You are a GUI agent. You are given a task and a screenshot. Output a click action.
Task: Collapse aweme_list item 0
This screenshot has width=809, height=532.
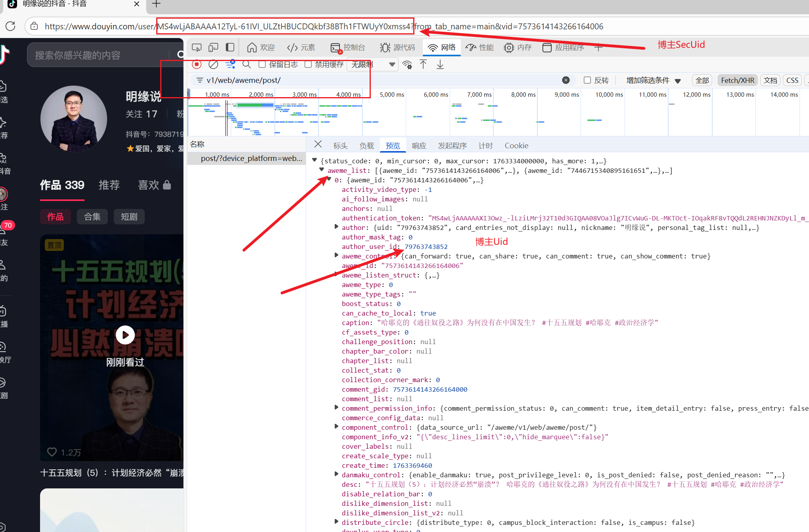point(329,179)
